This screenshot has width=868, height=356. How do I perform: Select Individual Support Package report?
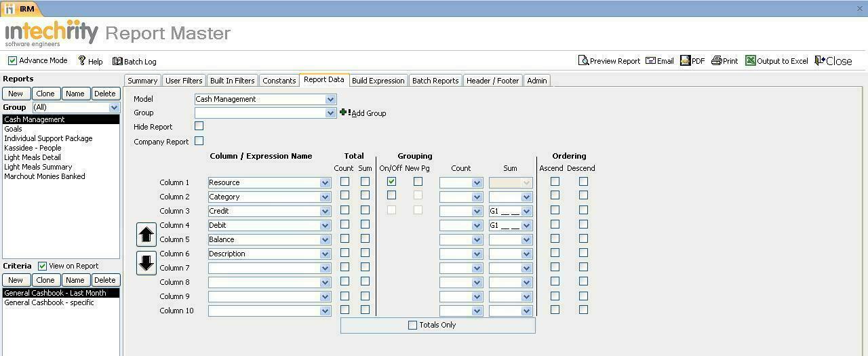61,138
